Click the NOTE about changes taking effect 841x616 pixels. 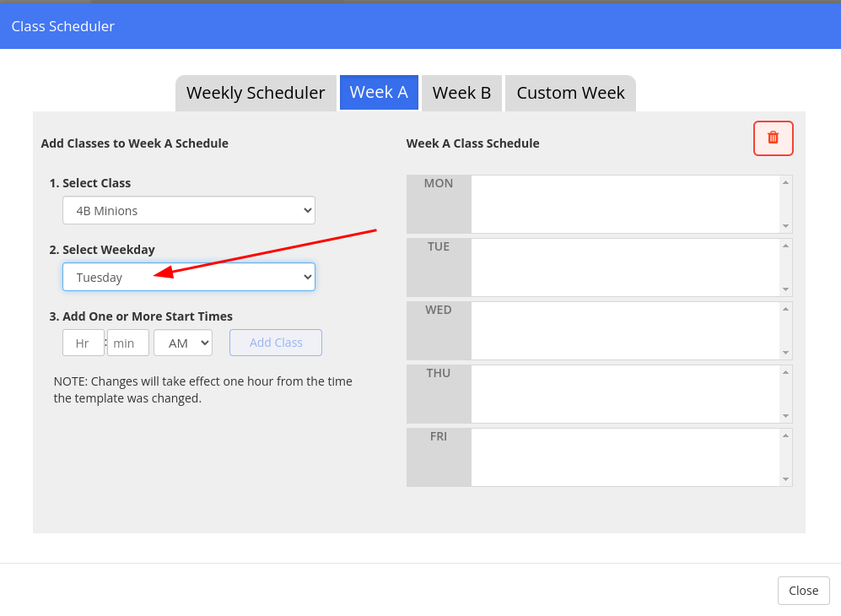click(x=202, y=390)
